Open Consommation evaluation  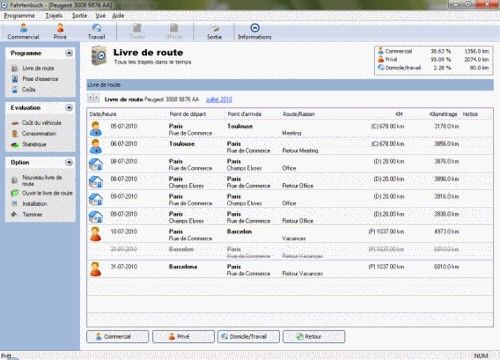[x=39, y=134]
